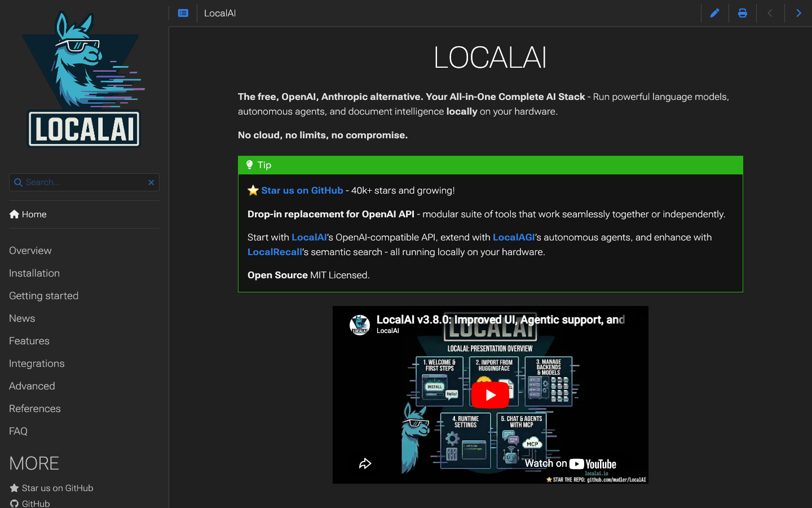The height and width of the screenshot is (508, 812).
Task: Open the Installation docs page
Action: tap(34, 273)
